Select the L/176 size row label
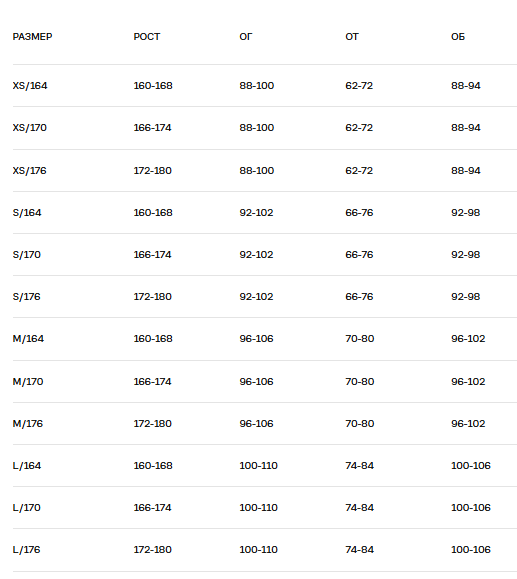The height and width of the screenshot is (579, 517). coord(27,550)
